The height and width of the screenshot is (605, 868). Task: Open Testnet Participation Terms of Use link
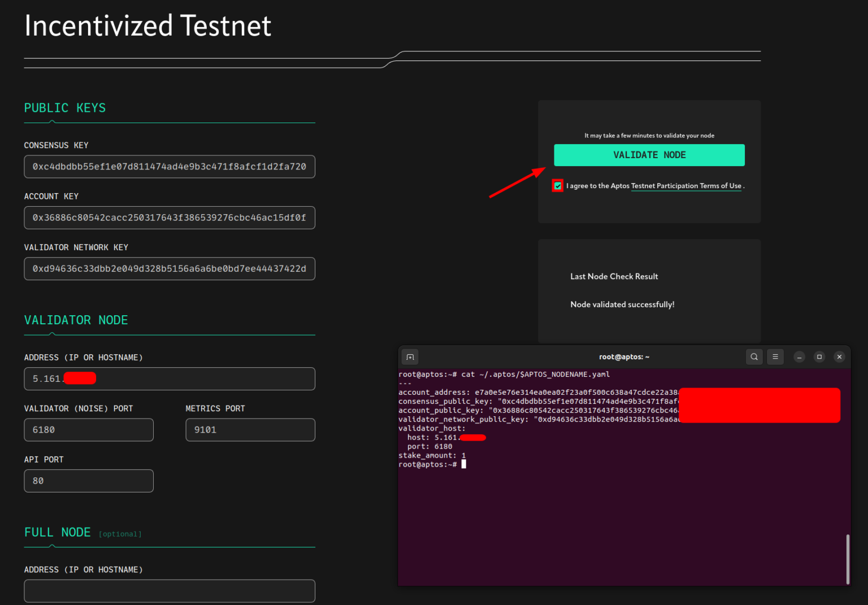[686, 186]
